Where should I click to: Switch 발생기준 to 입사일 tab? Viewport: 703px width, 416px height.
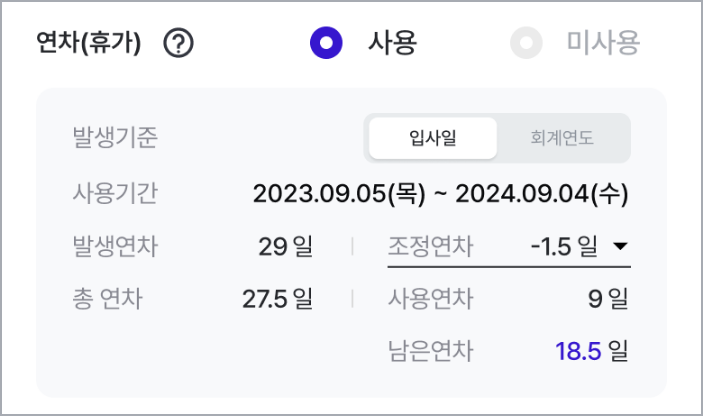pyautogui.click(x=433, y=138)
